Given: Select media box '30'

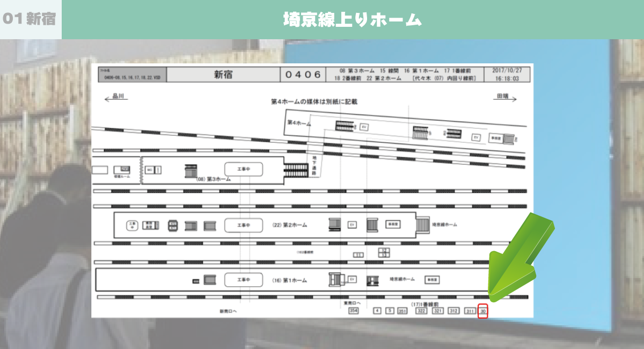Looking at the screenshot, I should pos(483,311).
